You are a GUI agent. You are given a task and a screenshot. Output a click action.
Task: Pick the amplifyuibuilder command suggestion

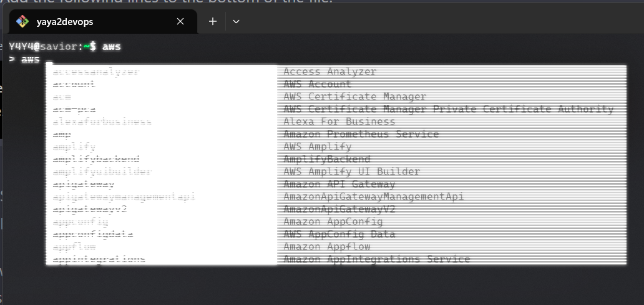[102, 172]
